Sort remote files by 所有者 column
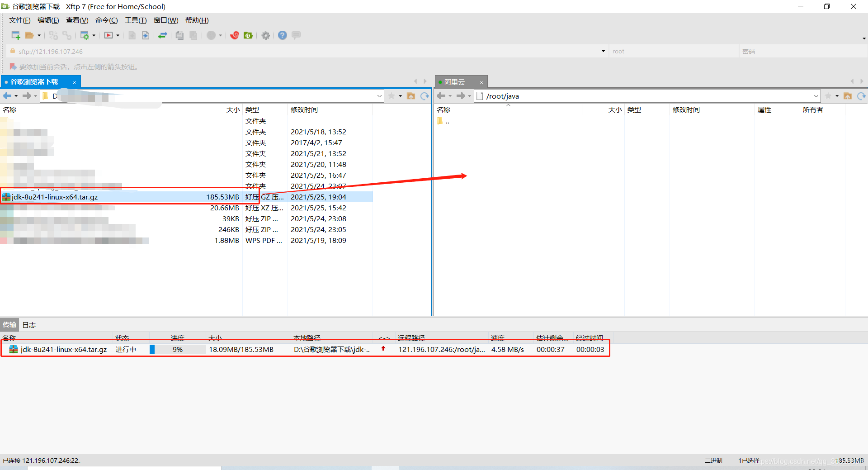The height and width of the screenshot is (470, 868). point(813,110)
